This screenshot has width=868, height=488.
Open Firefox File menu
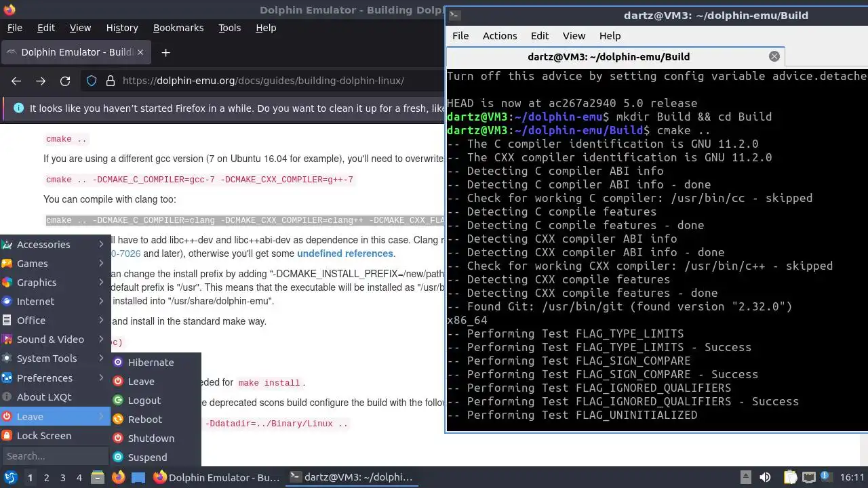pyautogui.click(x=14, y=28)
